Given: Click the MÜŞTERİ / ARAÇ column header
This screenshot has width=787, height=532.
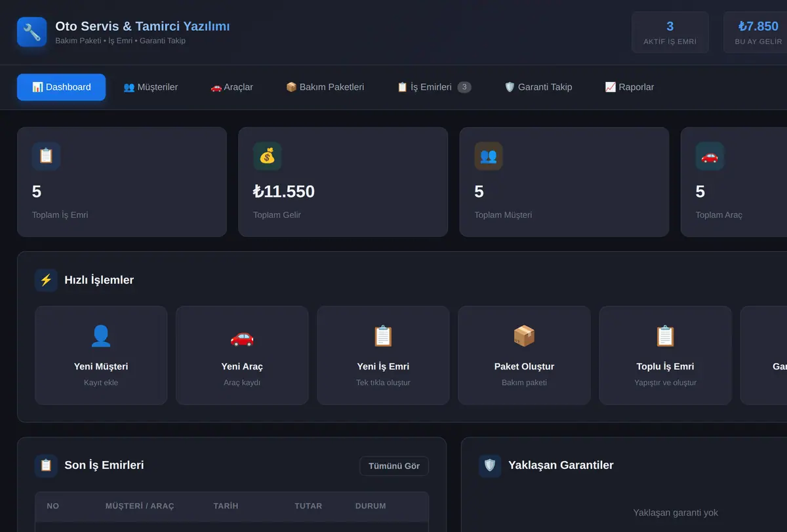Looking at the screenshot, I should click(140, 506).
